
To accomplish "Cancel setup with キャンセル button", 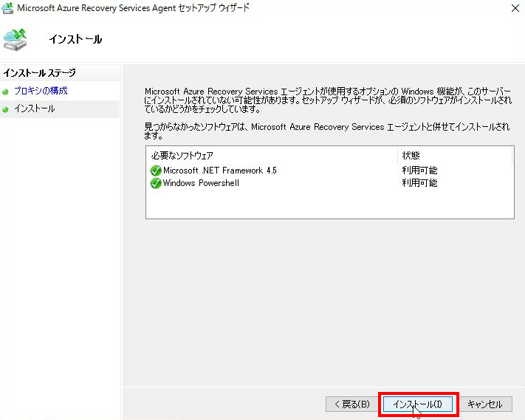I will tap(485, 404).
